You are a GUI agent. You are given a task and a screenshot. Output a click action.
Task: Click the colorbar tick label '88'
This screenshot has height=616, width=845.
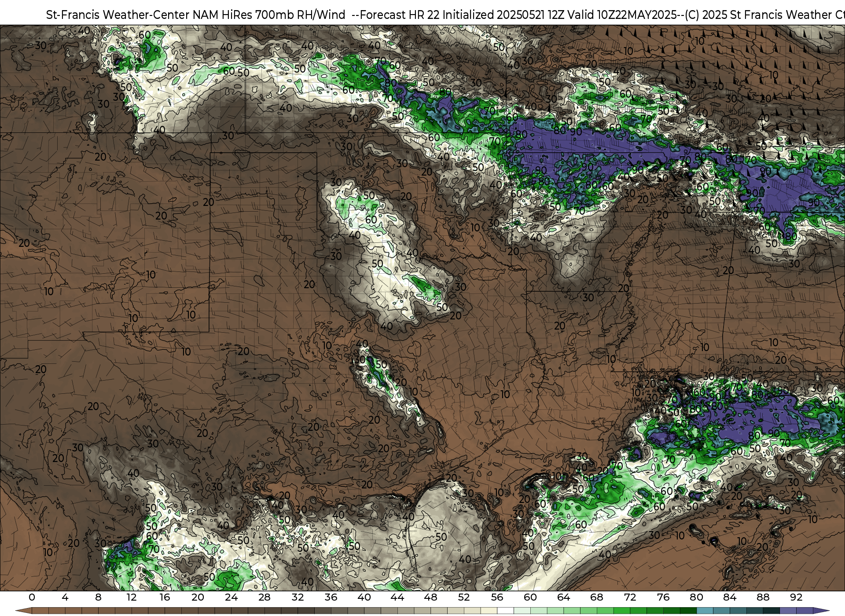(763, 597)
